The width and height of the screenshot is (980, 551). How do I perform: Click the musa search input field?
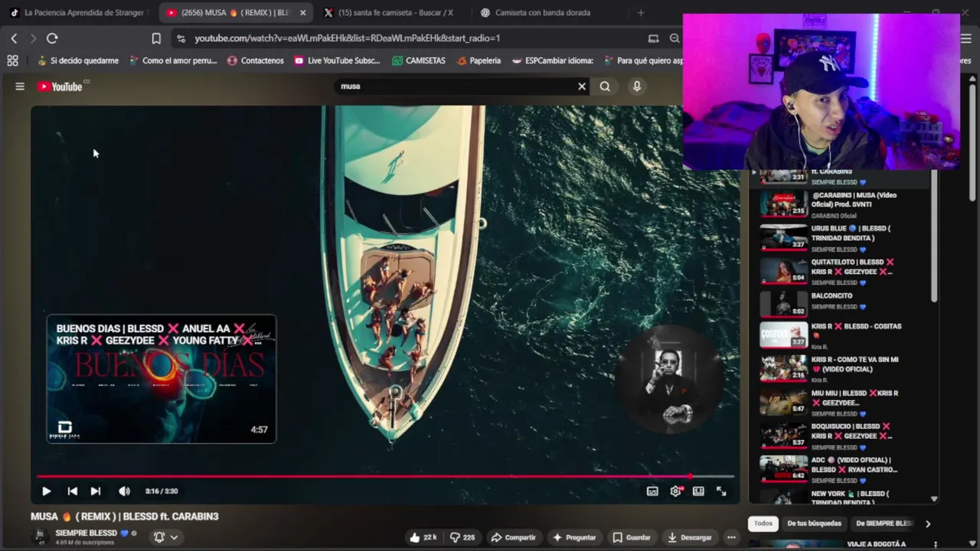tap(456, 86)
